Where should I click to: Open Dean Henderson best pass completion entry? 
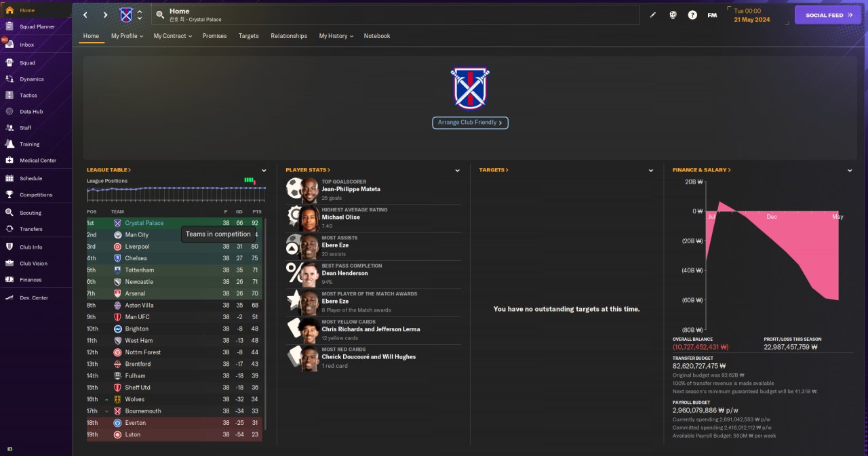[373, 273]
